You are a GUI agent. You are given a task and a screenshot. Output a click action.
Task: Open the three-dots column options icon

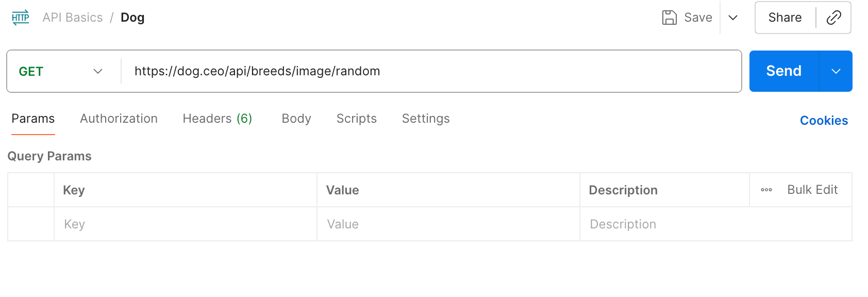(766, 190)
